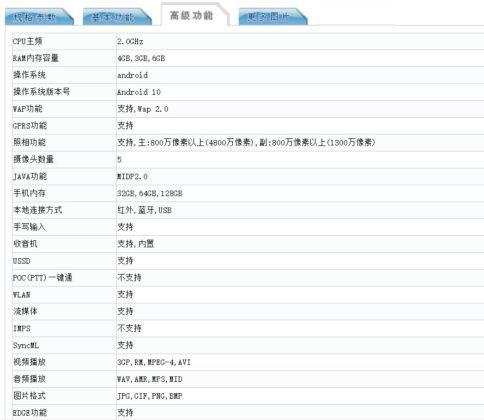Screen dimensions: 484x420
Task: Select 不支持 in the POC(PTT) row
Action: pos(129,277)
